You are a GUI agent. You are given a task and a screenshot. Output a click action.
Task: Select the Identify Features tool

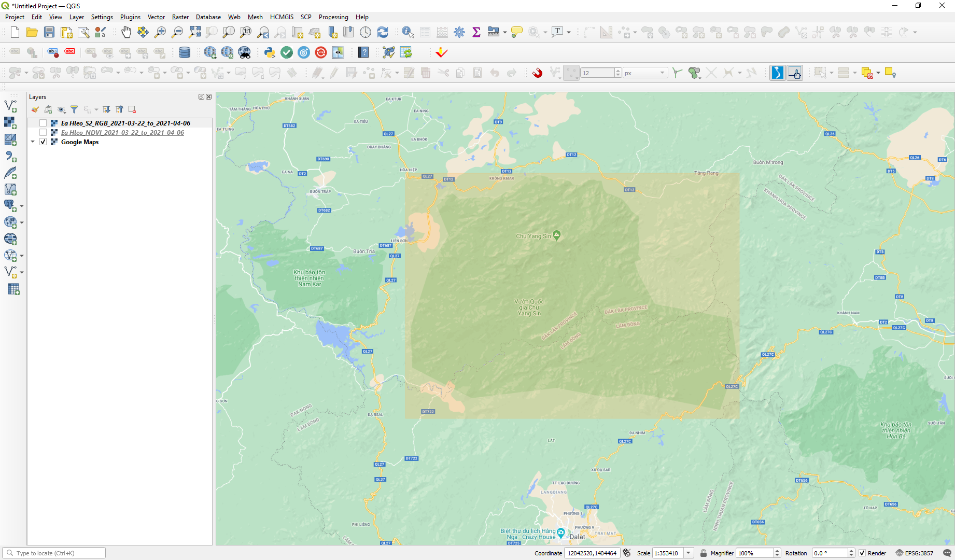click(x=408, y=32)
